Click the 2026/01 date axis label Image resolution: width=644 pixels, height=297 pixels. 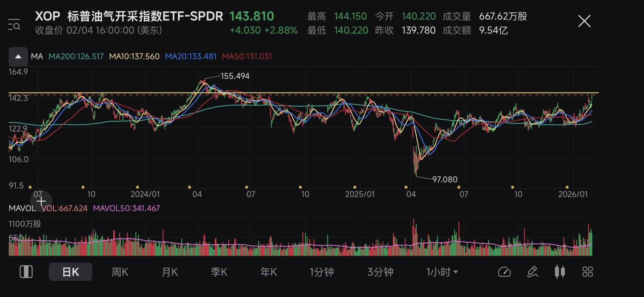pyautogui.click(x=573, y=194)
